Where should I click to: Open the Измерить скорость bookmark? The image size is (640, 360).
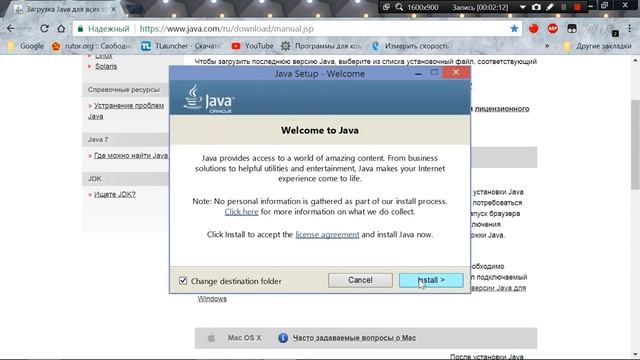[410, 46]
